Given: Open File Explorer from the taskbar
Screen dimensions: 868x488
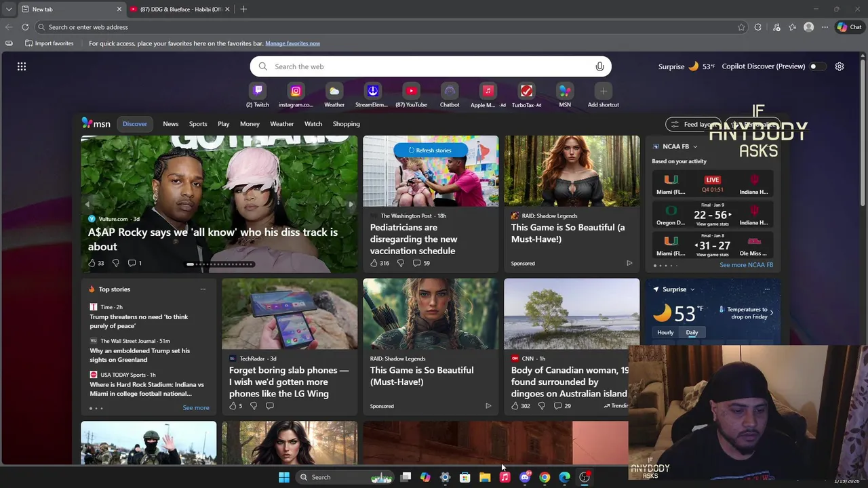Looking at the screenshot, I should [485, 477].
